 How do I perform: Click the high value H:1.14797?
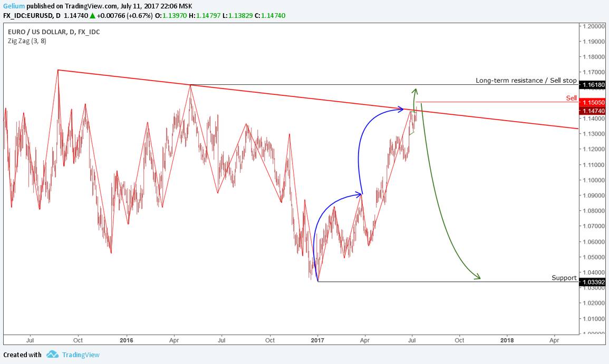coord(205,16)
